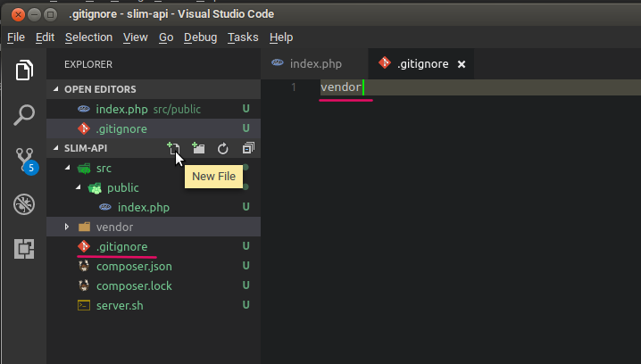Click the New Folder icon
This screenshot has width=641, height=364.
tap(198, 148)
